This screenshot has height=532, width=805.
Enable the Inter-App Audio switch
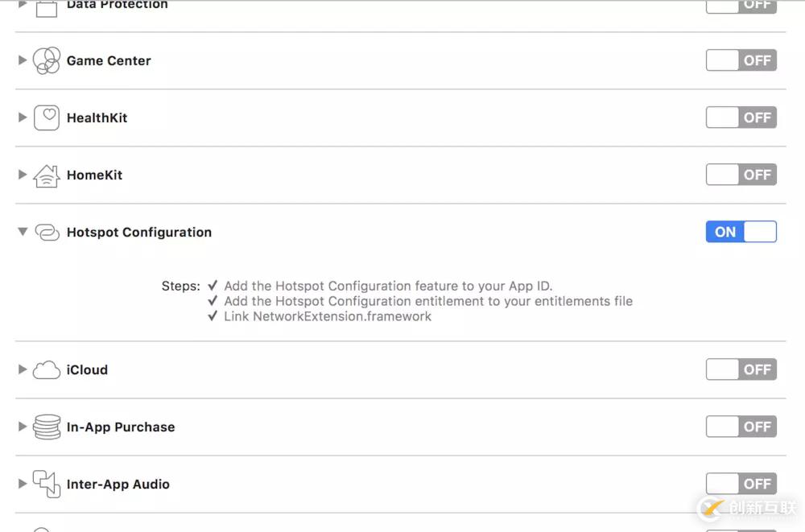[x=741, y=484]
